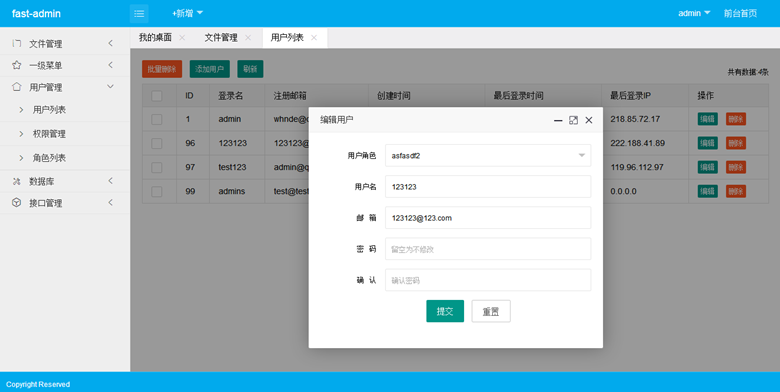Close the 编辑用户 dialog

[x=589, y=120]
